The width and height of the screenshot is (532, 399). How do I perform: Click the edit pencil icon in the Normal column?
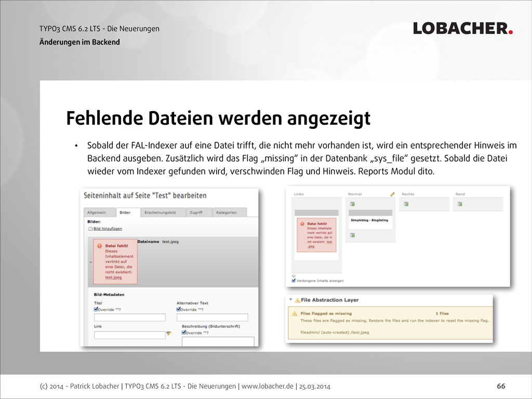click(x=392, y=194)
